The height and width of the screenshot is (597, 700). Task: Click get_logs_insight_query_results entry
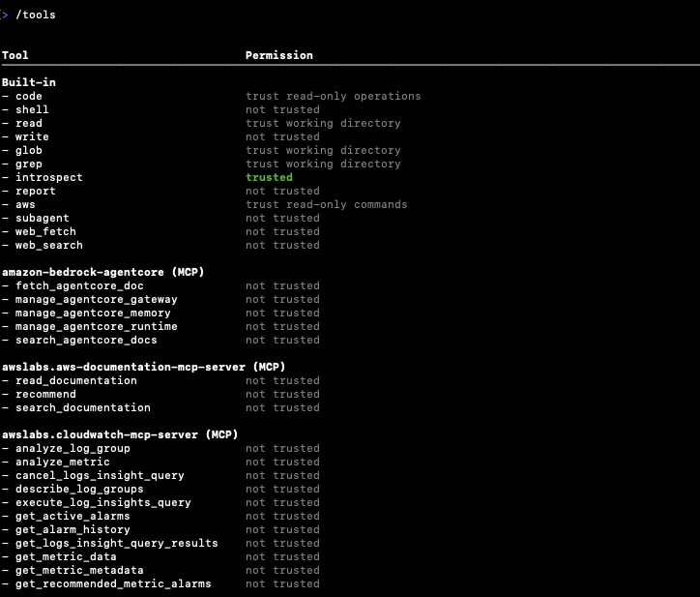[117, 544]
